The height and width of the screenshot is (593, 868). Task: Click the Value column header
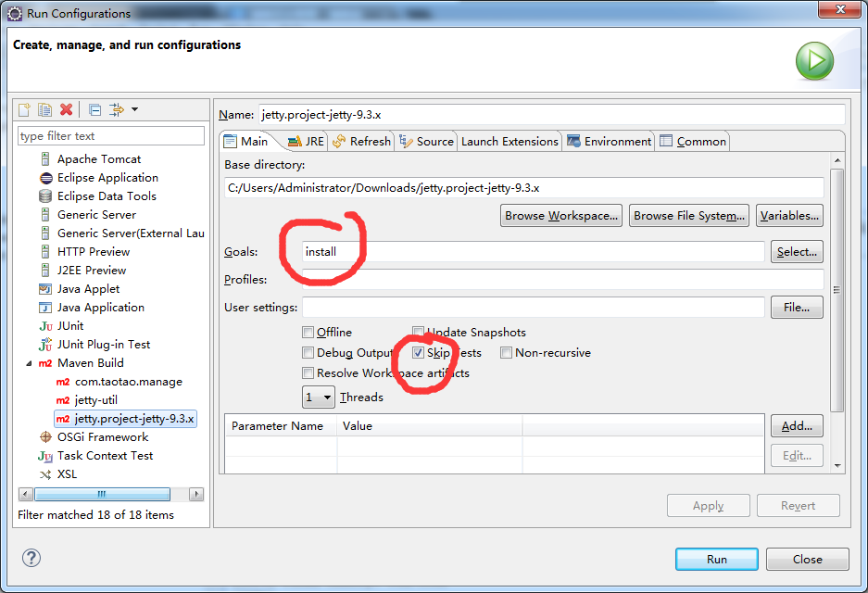point(430,426)
